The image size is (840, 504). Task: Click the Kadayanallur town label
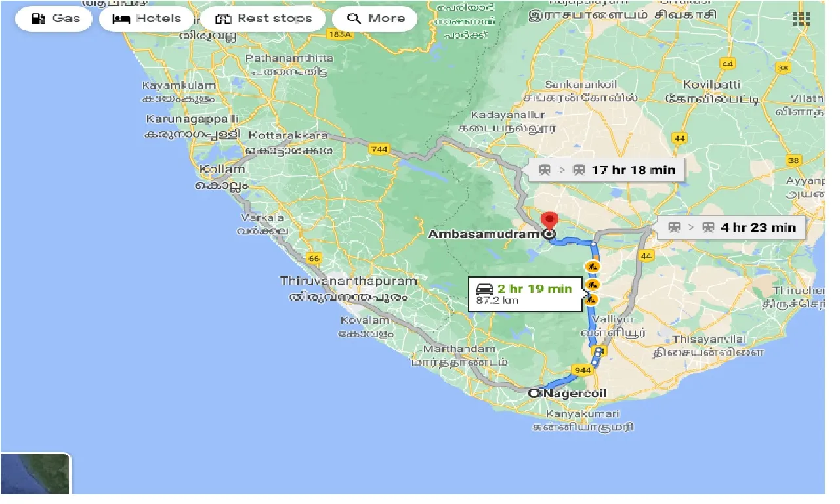pos(508,121)
